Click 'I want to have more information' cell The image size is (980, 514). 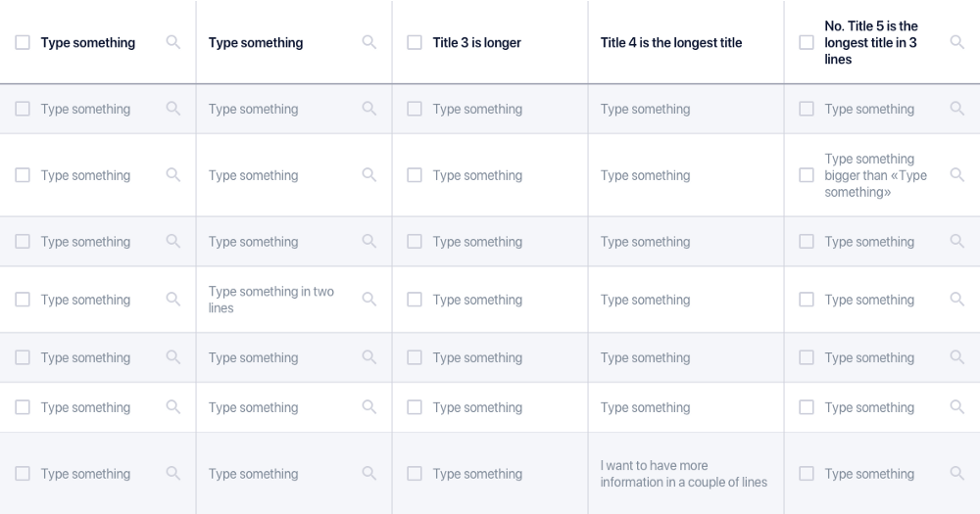[684, 474]
